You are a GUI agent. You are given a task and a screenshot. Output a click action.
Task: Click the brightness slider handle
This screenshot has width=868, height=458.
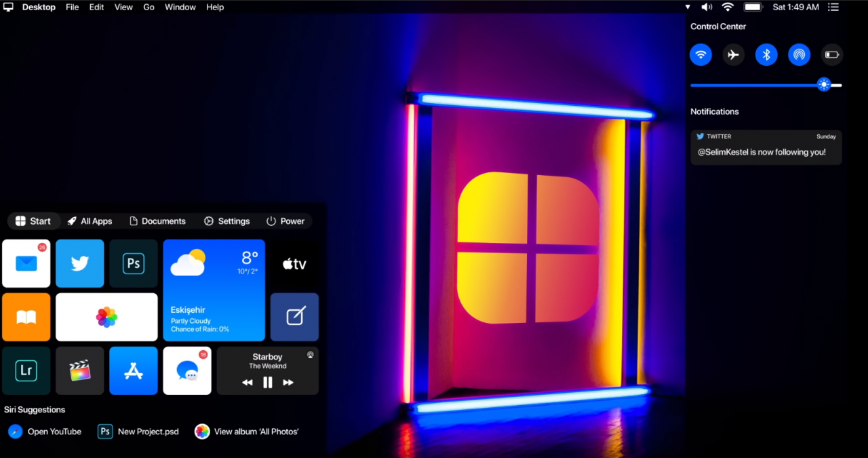(824, 85)
